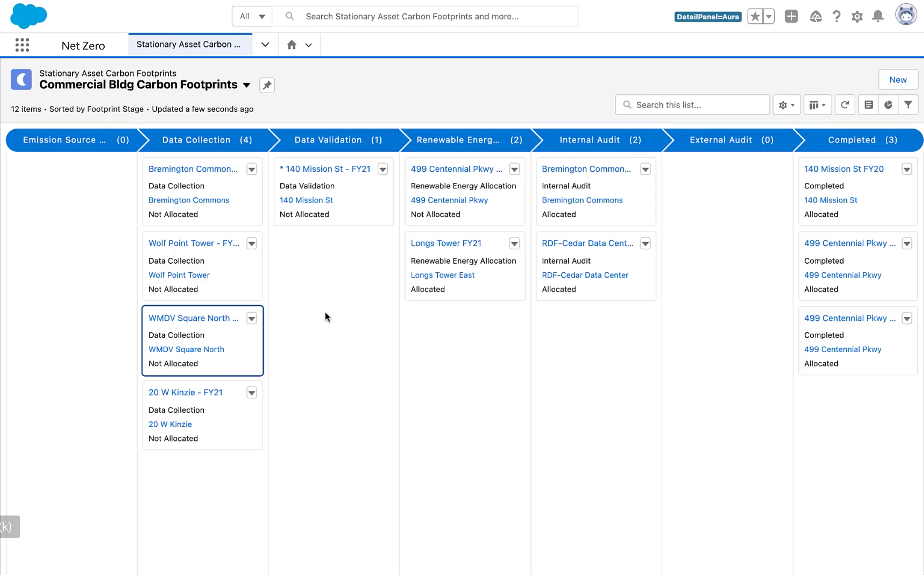Focus the Search this list field
This screenshot has height=575, width=924.
pyautogui.click(x=692, y=105)
